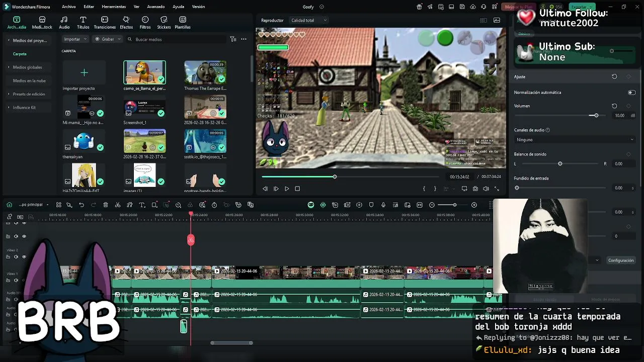
Task: Zoom in timeline with plus icon
Action: pyautogui.click(x=474, y=205)
